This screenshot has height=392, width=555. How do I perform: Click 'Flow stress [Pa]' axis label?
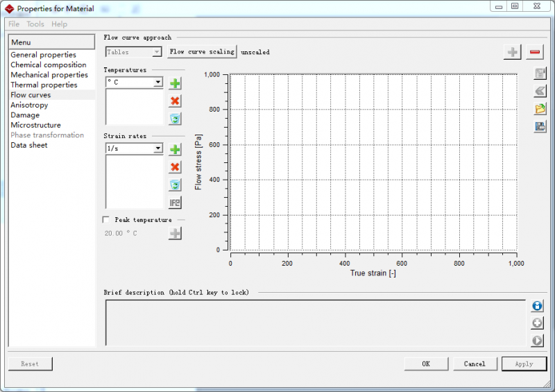tap(198, 162)
